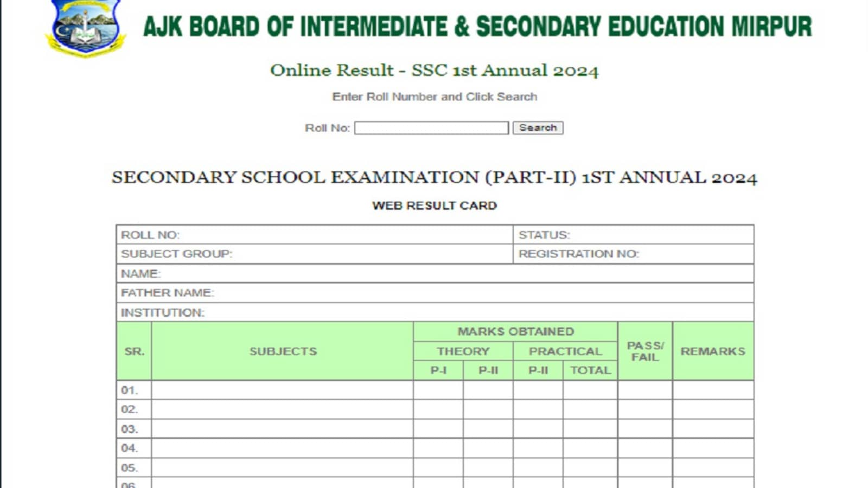Click 'Enter Roll Number and Click Search' text

point(435,97)
